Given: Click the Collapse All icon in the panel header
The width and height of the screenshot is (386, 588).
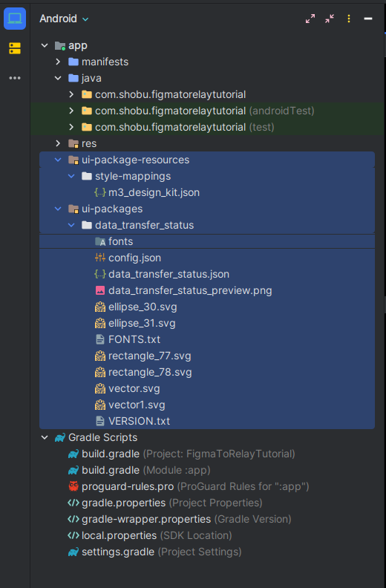Looking at the screenshot, I should [x=330, y=19].
